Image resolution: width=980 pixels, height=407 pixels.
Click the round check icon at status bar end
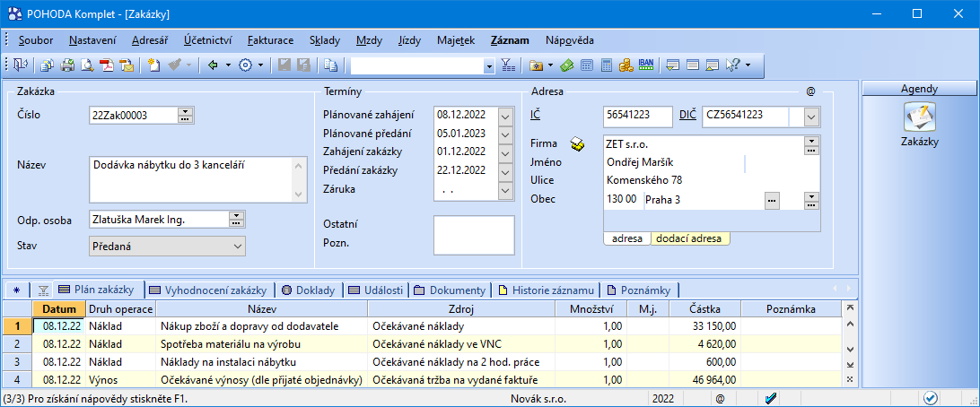(932, 398)
